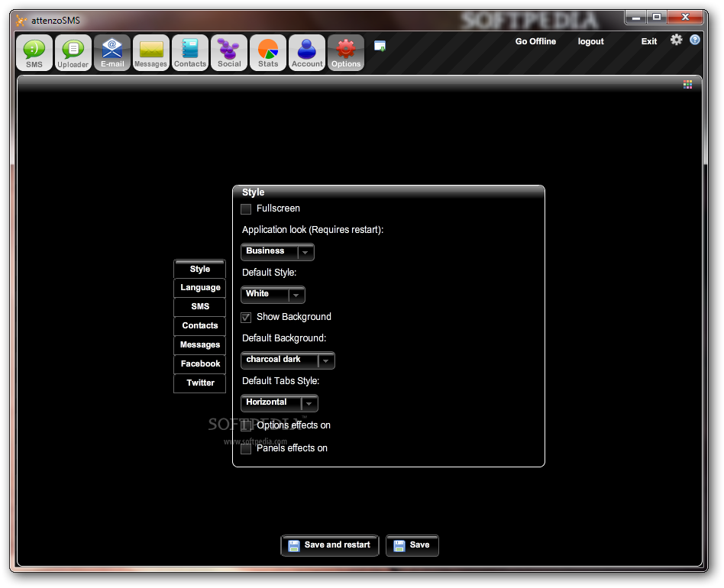Image resolution: width=724 pixels, height=588 pixels.
Task: Open the SMS module icon
Action: (34, 53)
